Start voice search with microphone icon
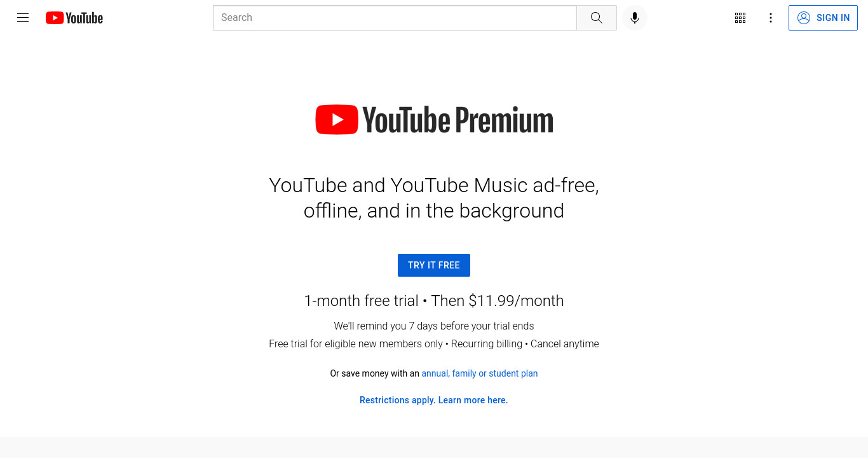The image size is (868, 458). pyautogui.click(x=634, y=18)
